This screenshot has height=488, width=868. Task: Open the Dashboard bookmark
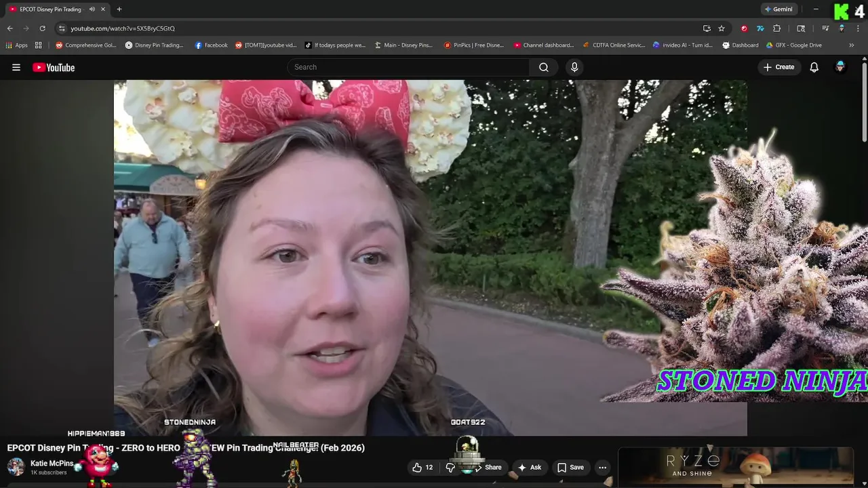741,45
